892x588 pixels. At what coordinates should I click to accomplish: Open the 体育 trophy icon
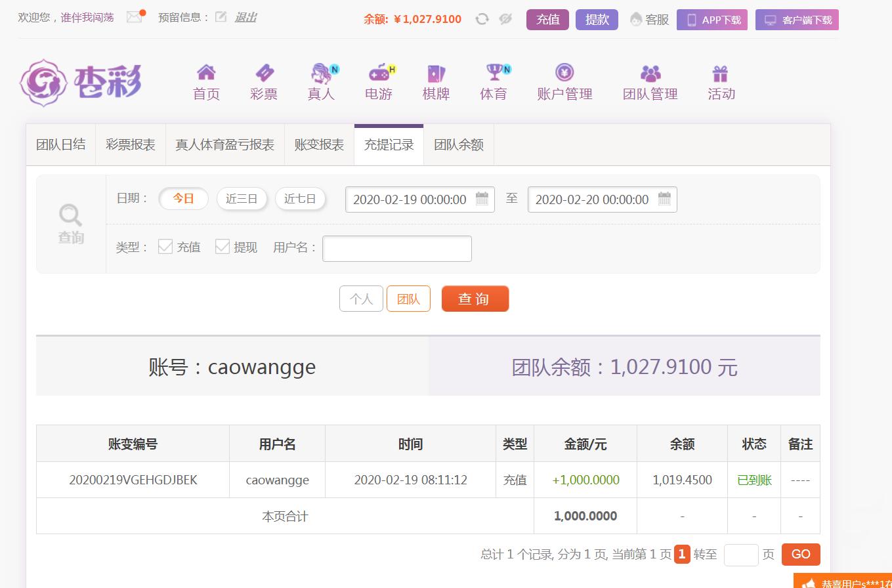pos(494,72)
